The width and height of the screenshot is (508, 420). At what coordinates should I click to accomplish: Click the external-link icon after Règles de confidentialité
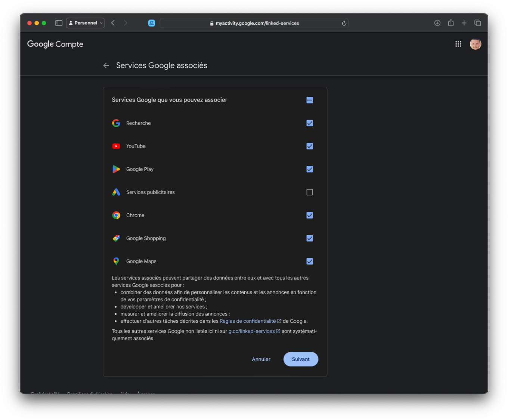click(279, 321)
